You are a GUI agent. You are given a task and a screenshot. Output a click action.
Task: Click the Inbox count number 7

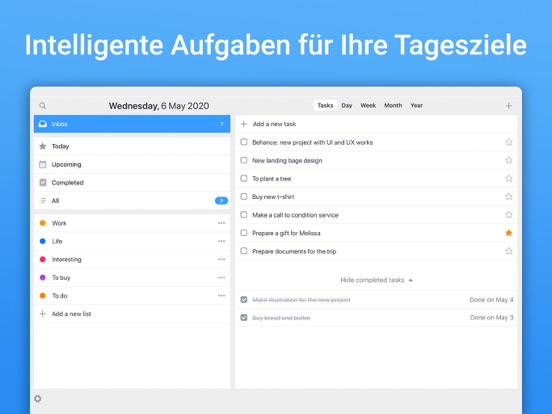coord(222,124)
